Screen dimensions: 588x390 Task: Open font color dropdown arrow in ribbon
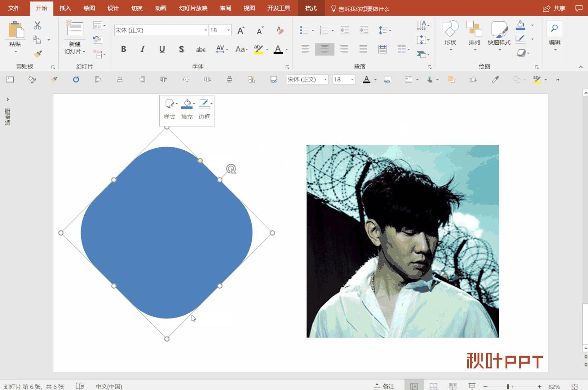click(x=287, y=50)
